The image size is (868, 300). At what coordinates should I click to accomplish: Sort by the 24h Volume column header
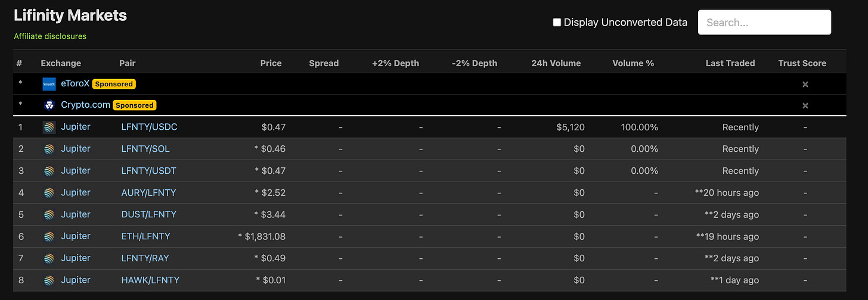(556, 63)
